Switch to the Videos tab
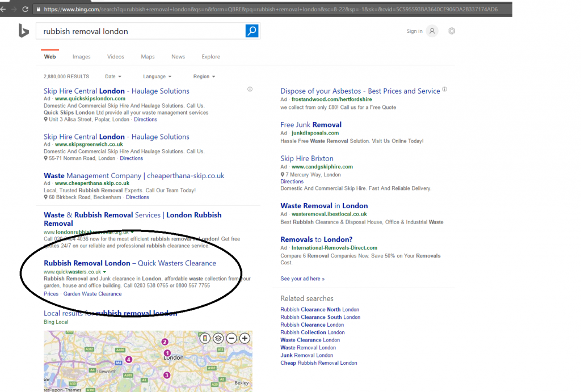The image size is (581, 392). point(116,57)
